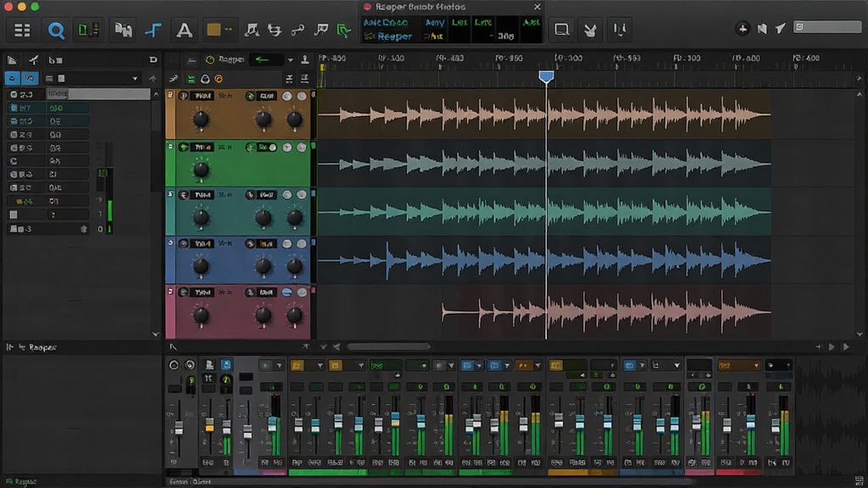
Task: Toggle the first round button on the blue track
Action: coord(287,243)
